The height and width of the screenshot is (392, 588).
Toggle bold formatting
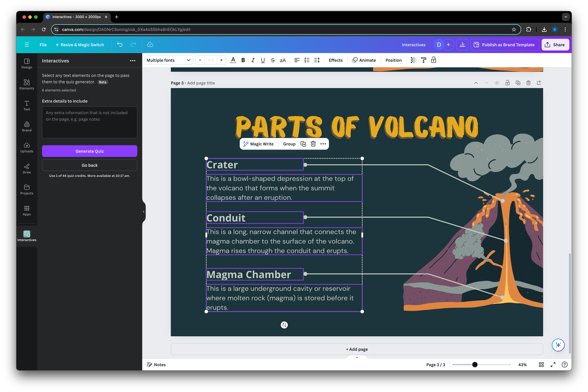243,60
